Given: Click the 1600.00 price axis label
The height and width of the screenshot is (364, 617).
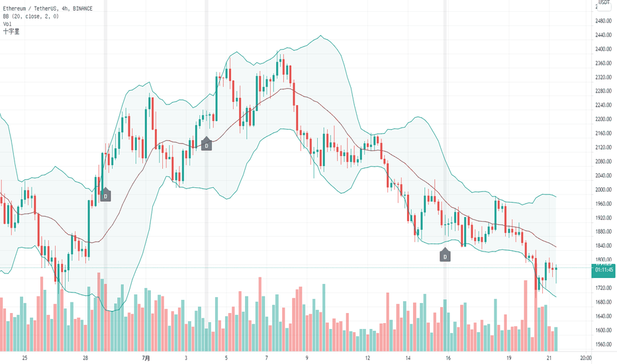Looking at the screenshot, I should click(x=602, y=330).
